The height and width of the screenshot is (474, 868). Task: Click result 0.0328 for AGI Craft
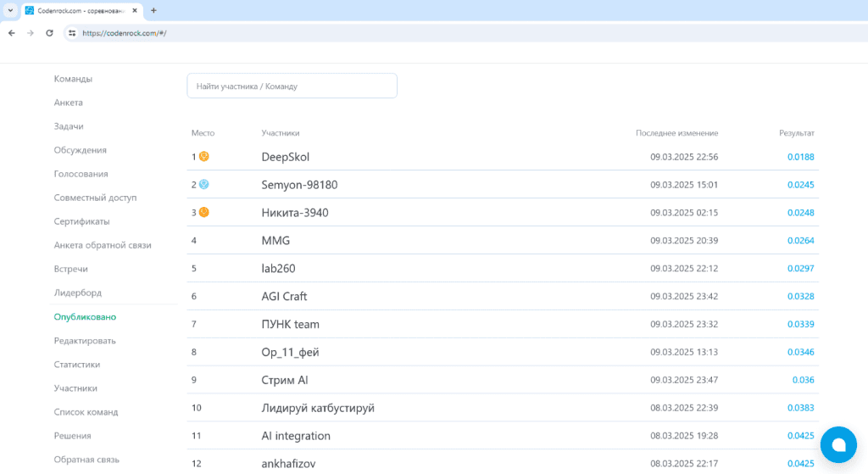801,296
